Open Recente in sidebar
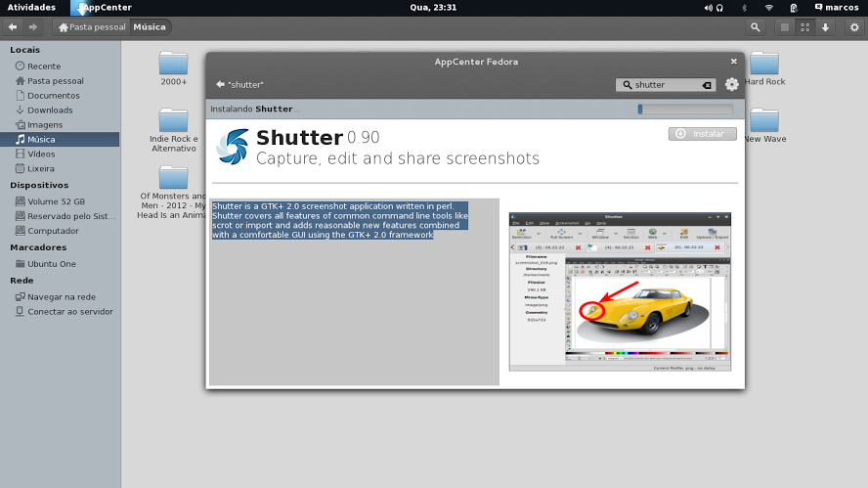The width and height of the screenshot is (868, 488). (x=60, y=66)
